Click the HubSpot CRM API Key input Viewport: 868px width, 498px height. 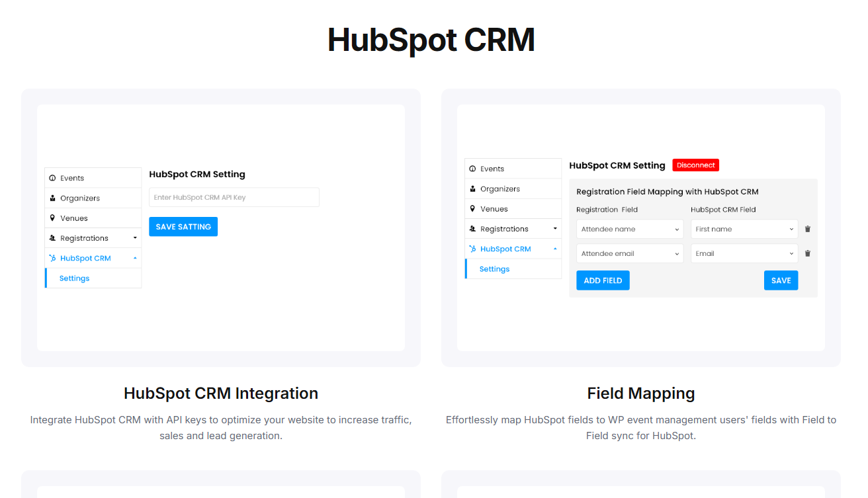(234, 197)
